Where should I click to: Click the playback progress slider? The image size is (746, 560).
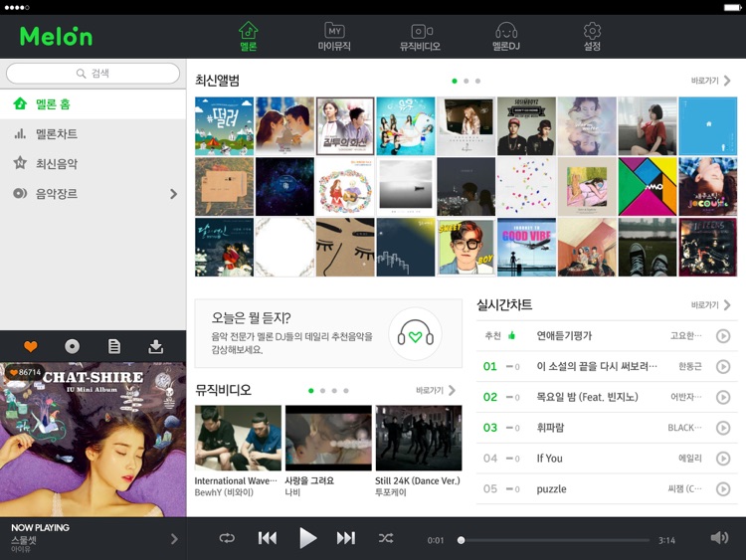click(553, 540)
